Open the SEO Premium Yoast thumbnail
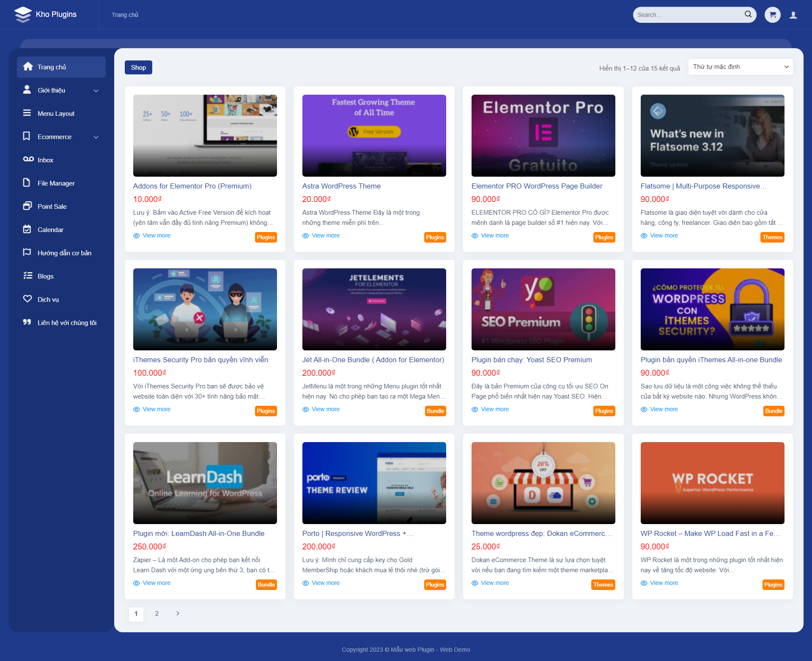This screenshot has height=661, width=812. (x=543, y=309)
